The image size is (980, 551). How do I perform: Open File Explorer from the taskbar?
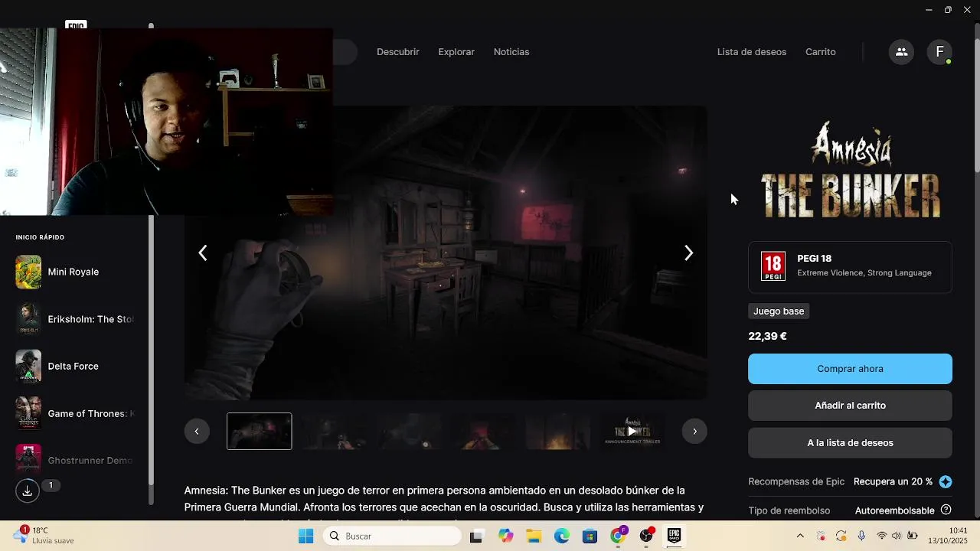tap(533, 536)
